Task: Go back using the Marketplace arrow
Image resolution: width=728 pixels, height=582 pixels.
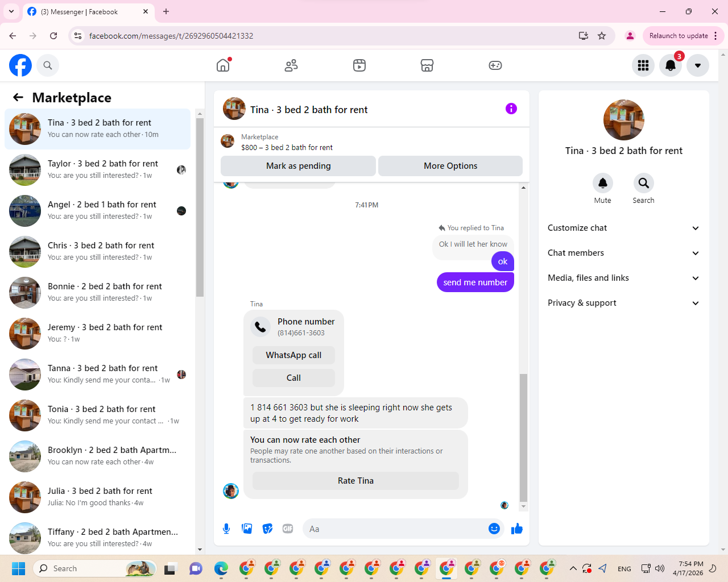Action: pos(18,97)
